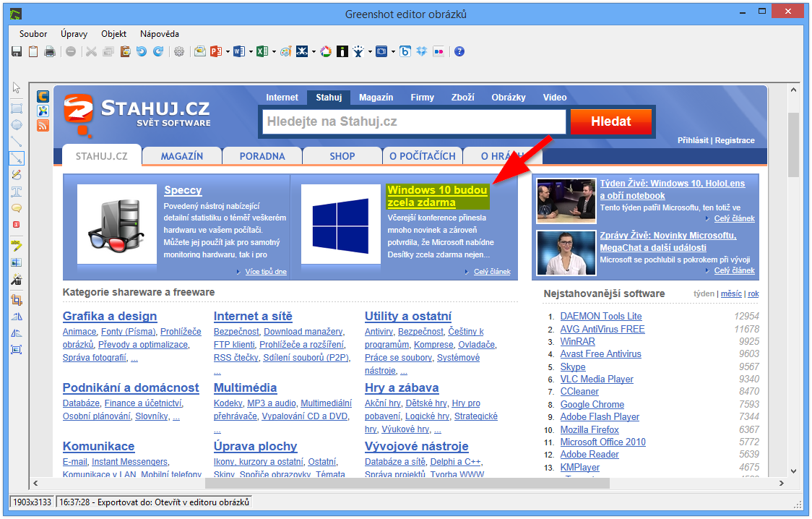This screenshot has width=812, height=519.
Task: Click the Rotate clockwise icon
Action: (17, 317)
